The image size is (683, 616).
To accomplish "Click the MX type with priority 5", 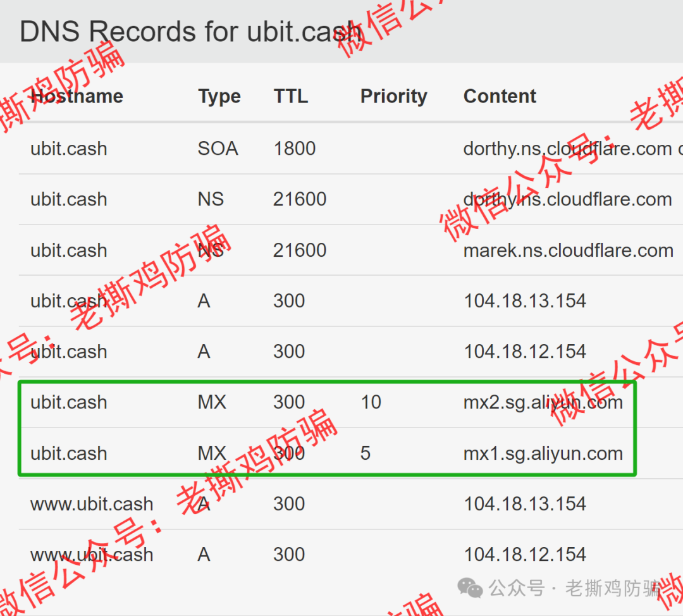I will (x=212, y=453).
